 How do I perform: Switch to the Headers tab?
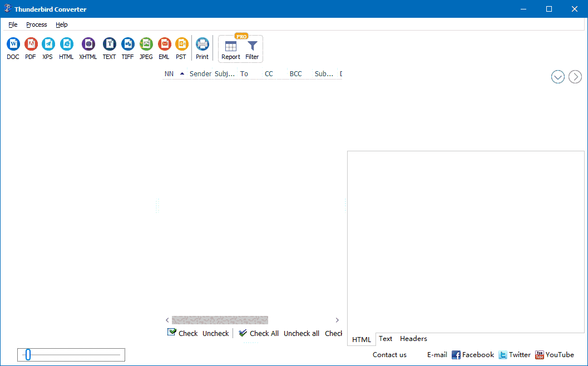point(413,339)
